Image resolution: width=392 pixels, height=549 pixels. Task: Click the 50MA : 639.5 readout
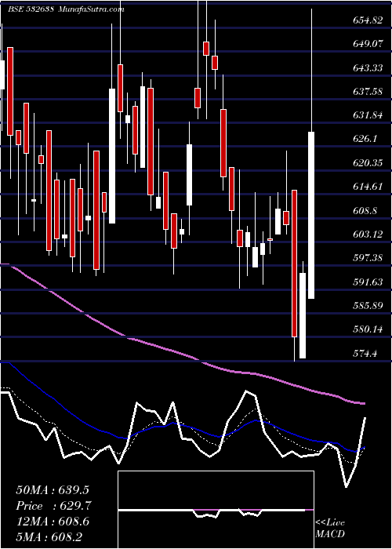(x=53, y=490)
